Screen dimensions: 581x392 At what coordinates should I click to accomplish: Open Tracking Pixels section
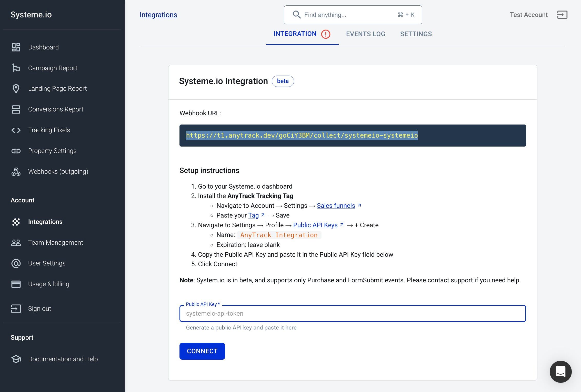click(49, 130)
